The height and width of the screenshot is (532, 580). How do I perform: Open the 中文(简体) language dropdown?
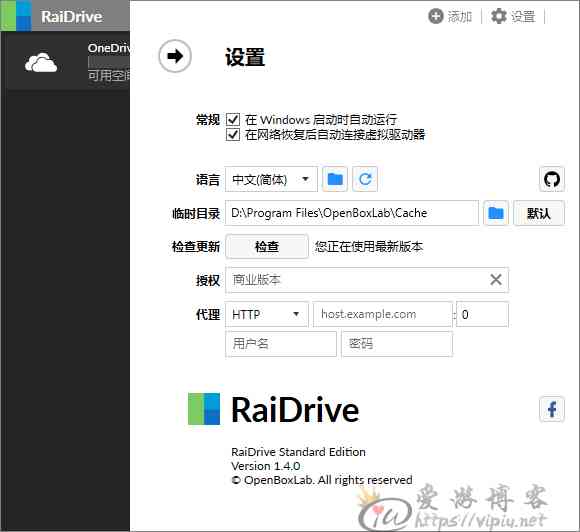click(x=271, y=179)
